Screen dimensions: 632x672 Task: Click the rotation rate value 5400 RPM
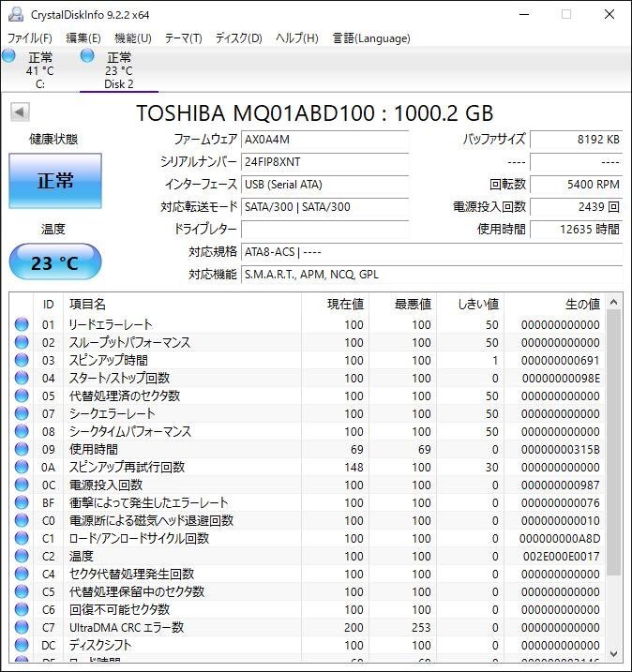[x=577, y=185]
